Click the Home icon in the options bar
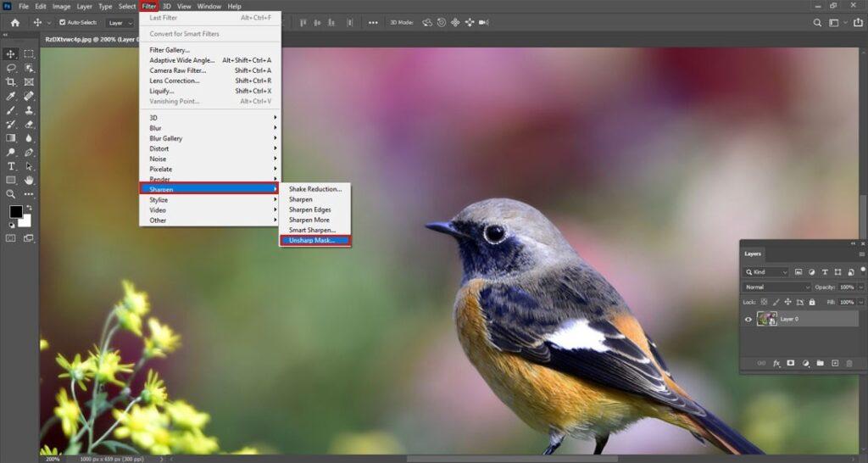 15,23
